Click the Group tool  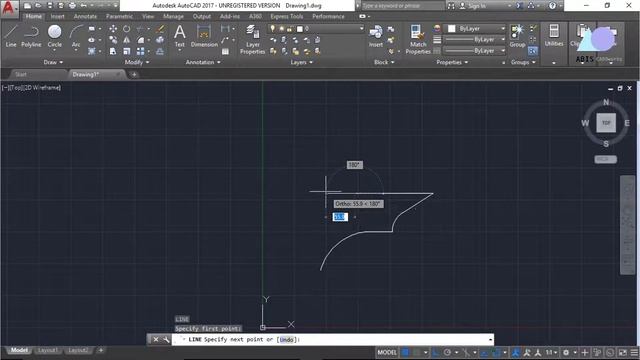517,36
